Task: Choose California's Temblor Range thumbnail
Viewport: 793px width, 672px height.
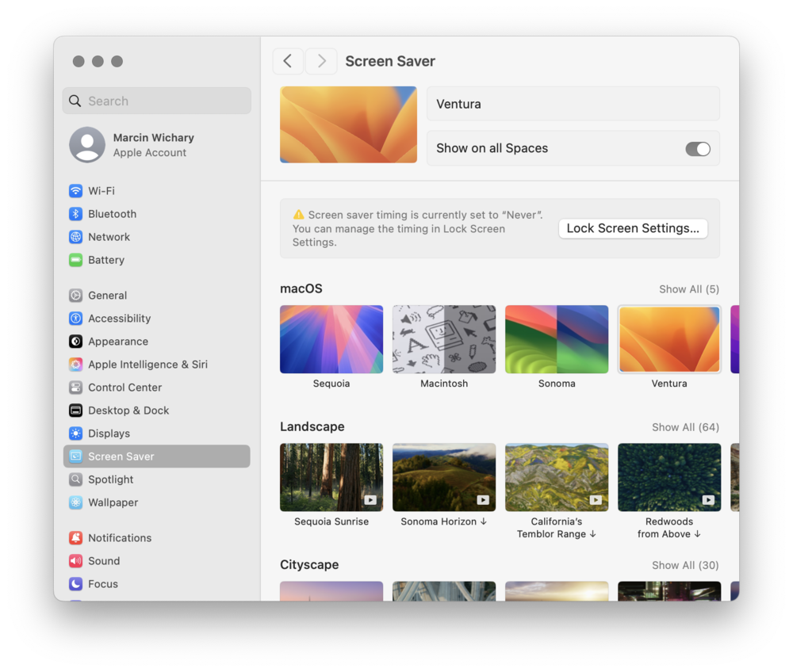Action: coord(557,477)
